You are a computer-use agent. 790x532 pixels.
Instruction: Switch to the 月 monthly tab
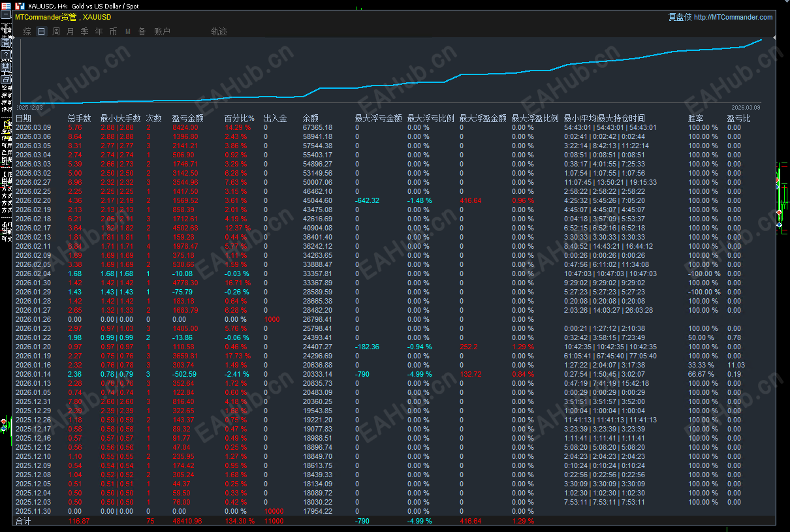pyautogui.click(x=71, y=31)
